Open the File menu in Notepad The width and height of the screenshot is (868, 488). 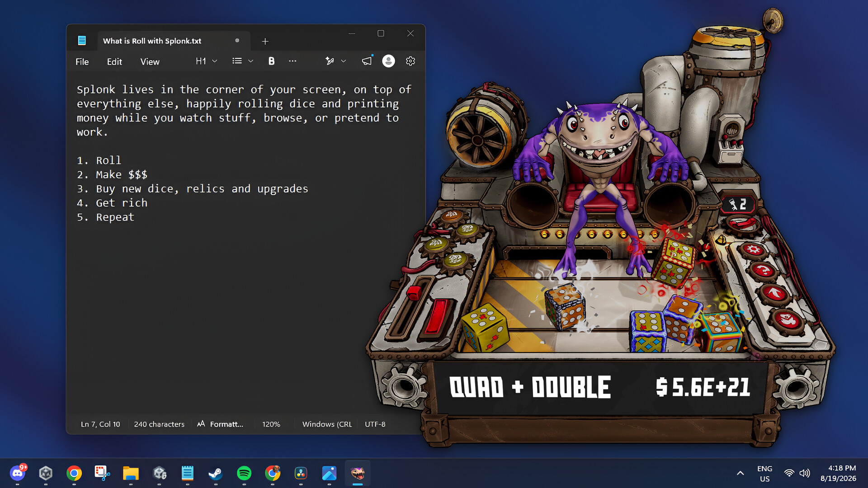(x=82, y=61)
